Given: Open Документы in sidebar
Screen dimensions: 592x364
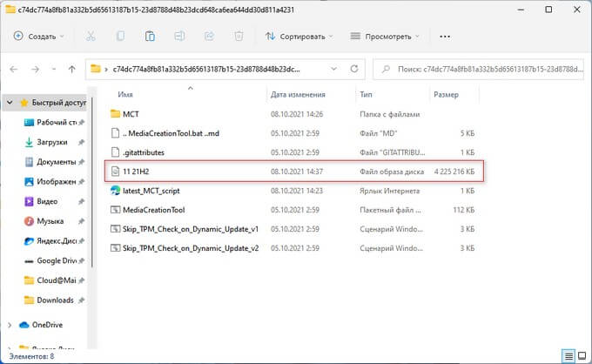Looking at the screenshot, I should pyautogui.click(x=57, y=162).
